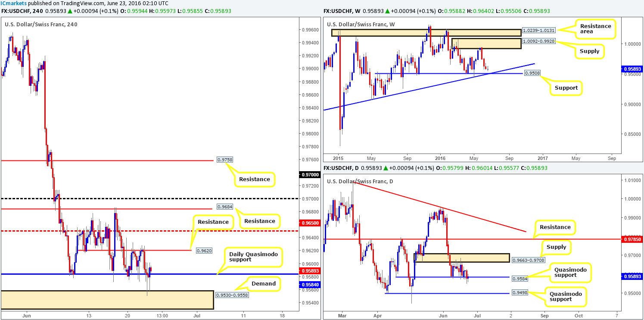Click the 0.95893 current price tag on 4H axis
The width and height of the screenshot is (644, 320).
point(310,271)
